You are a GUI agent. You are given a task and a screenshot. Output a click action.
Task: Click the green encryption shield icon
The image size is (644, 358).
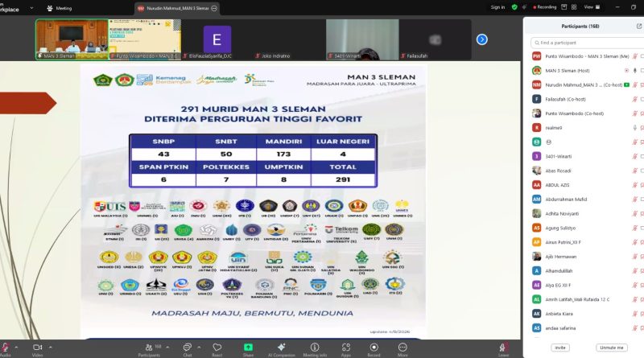point(514,7)
